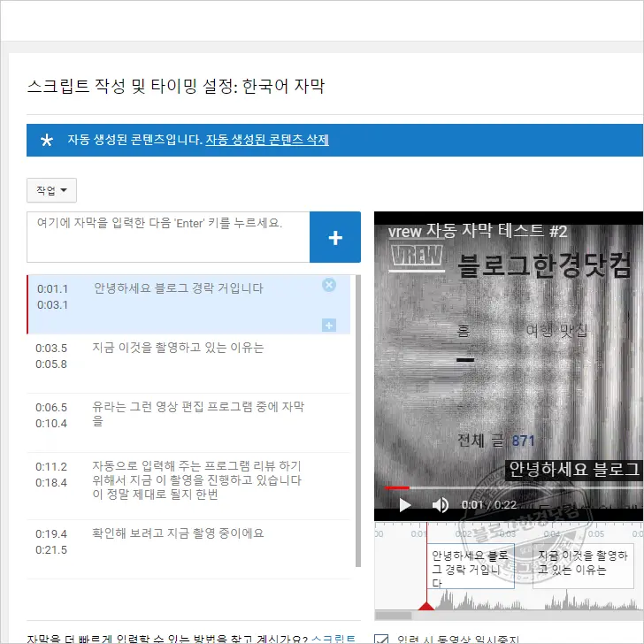Click end time 0:10.4
The image size is (644, 644).
(51, 423)
